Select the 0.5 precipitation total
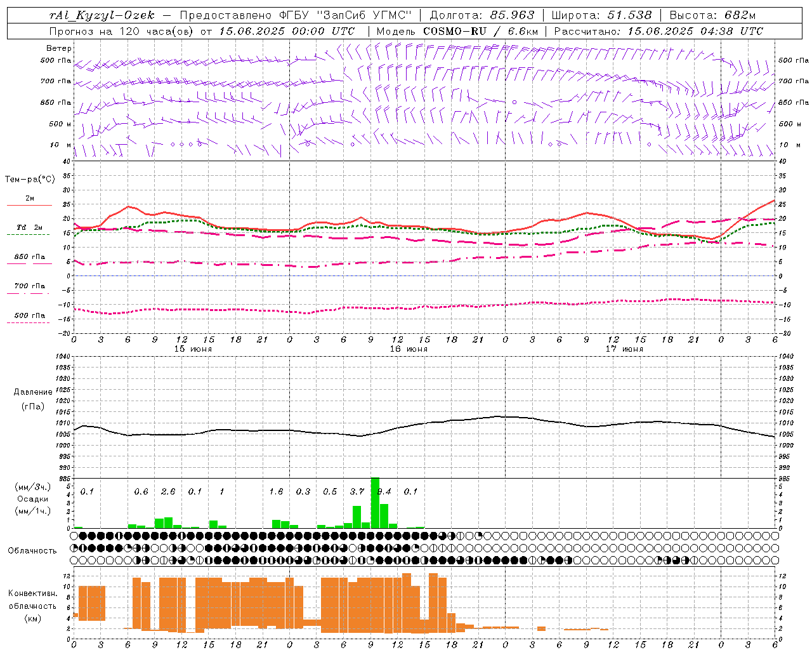This screenshot has width=812, height=650. coord(330,491)
